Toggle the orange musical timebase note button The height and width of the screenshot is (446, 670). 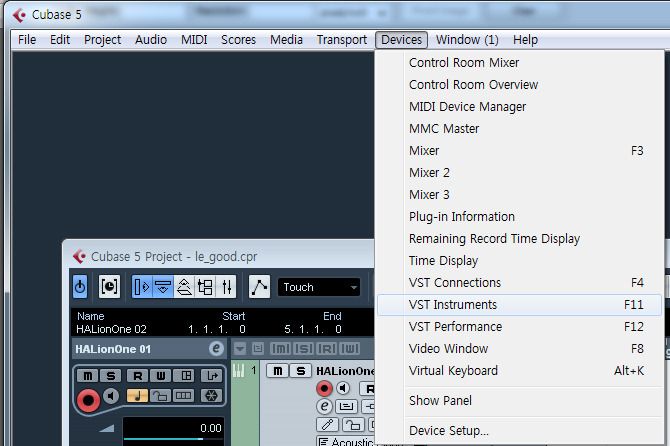138,396
